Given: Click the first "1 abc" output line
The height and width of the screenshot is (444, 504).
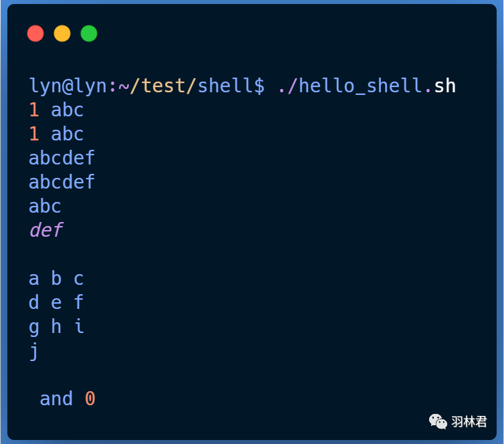Looking at the screenshot, I should click(x=56, y=110).
